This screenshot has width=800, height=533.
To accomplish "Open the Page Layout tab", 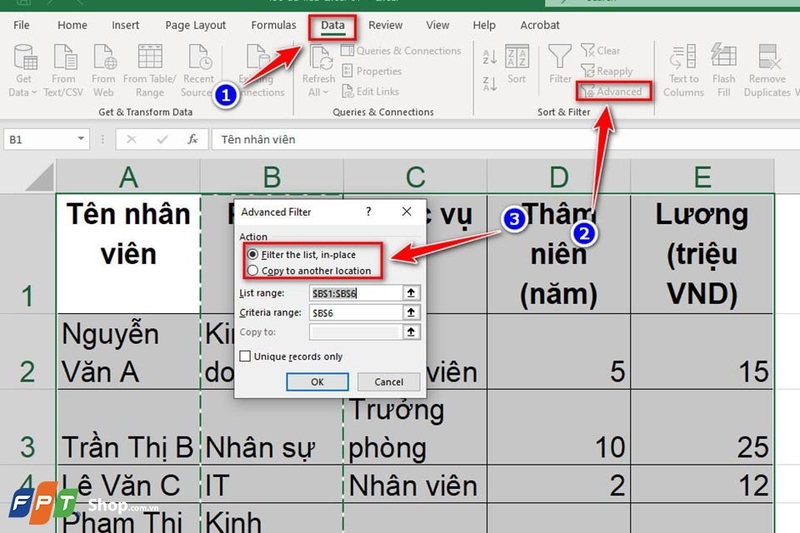I will pyautogui.click(x=195, y=25).
